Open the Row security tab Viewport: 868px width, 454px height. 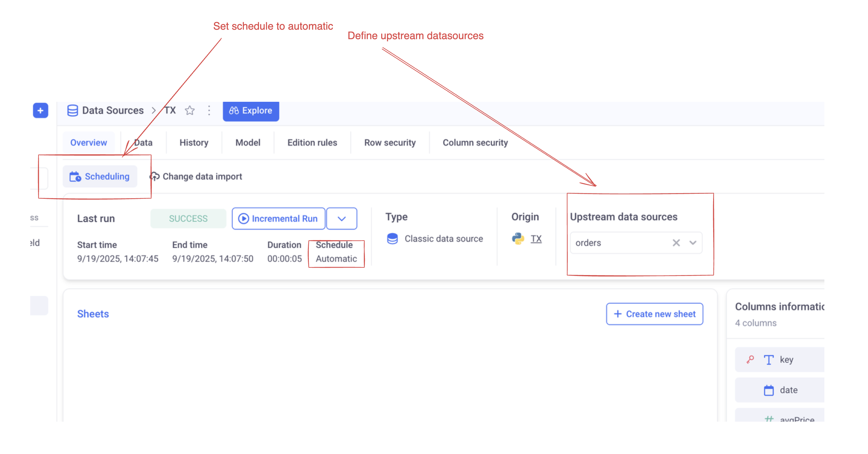tap(390, 142)
